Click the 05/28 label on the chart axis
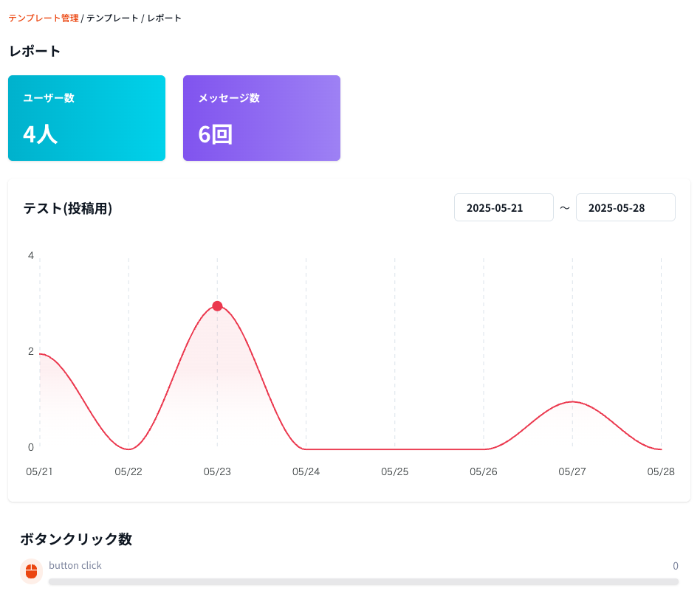This screenshot has width=700, height=605. click(661, 471)
